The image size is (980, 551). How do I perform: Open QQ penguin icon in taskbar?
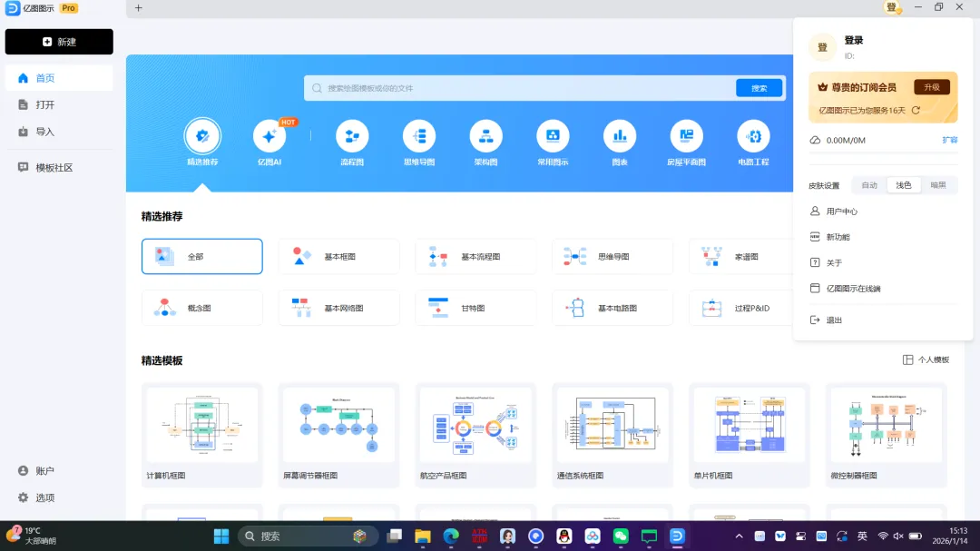coord(564,536)
